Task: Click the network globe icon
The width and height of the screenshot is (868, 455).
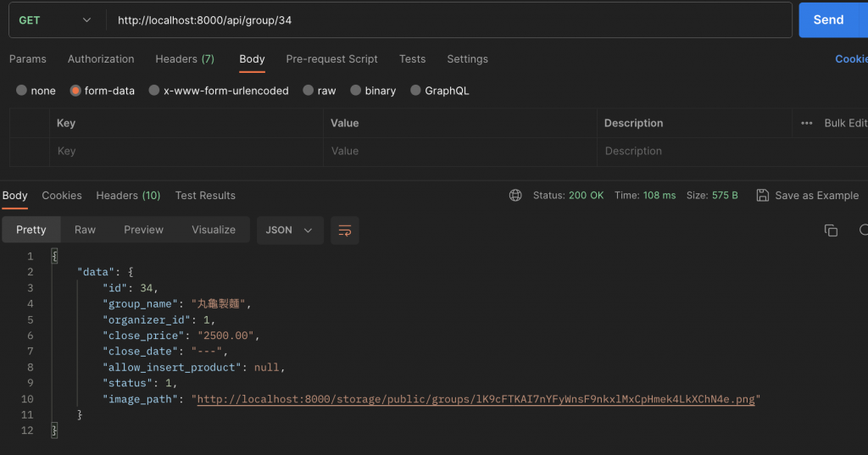Action: tap(515, 196)
